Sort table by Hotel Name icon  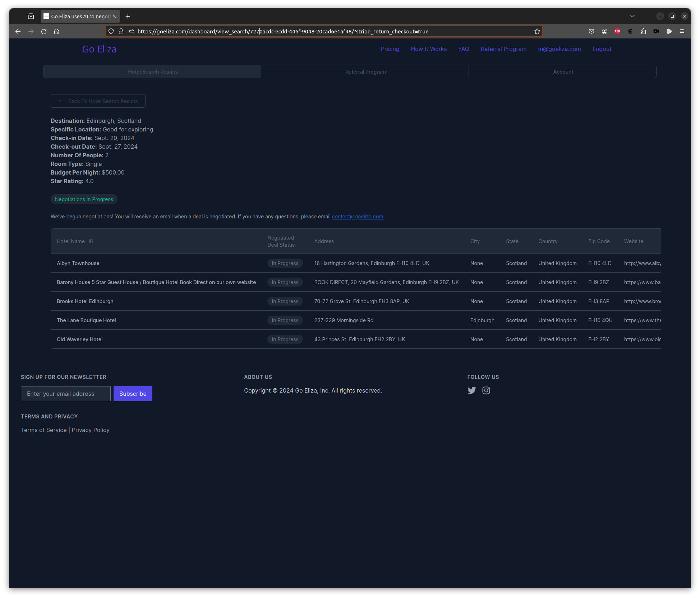(x=91, y=241)
